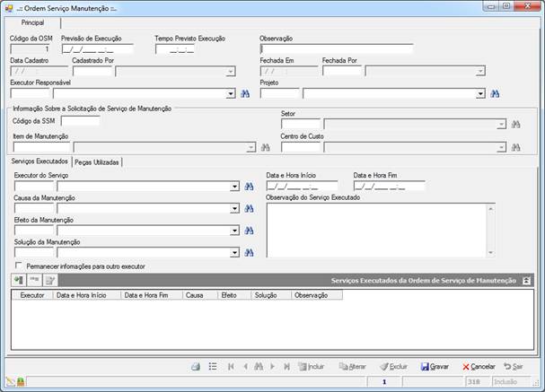545x392 pixels.
Task: Click the Previsão de Execução date field
Action: (x=97, y=49)
